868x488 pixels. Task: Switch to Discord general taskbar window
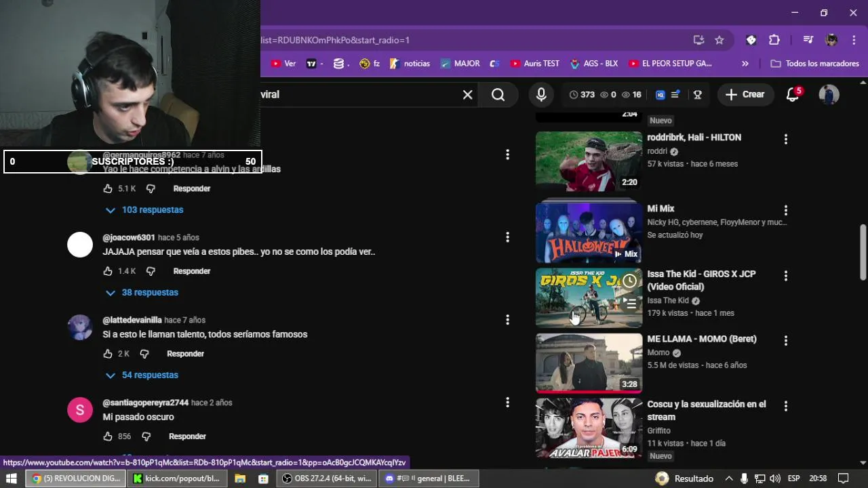428,479
